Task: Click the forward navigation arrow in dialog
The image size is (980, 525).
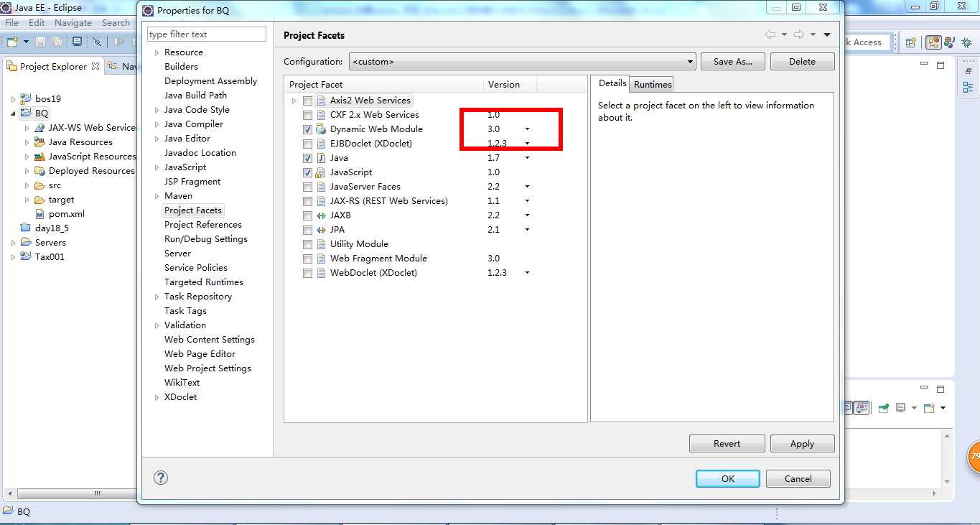Action: [798, 34]
